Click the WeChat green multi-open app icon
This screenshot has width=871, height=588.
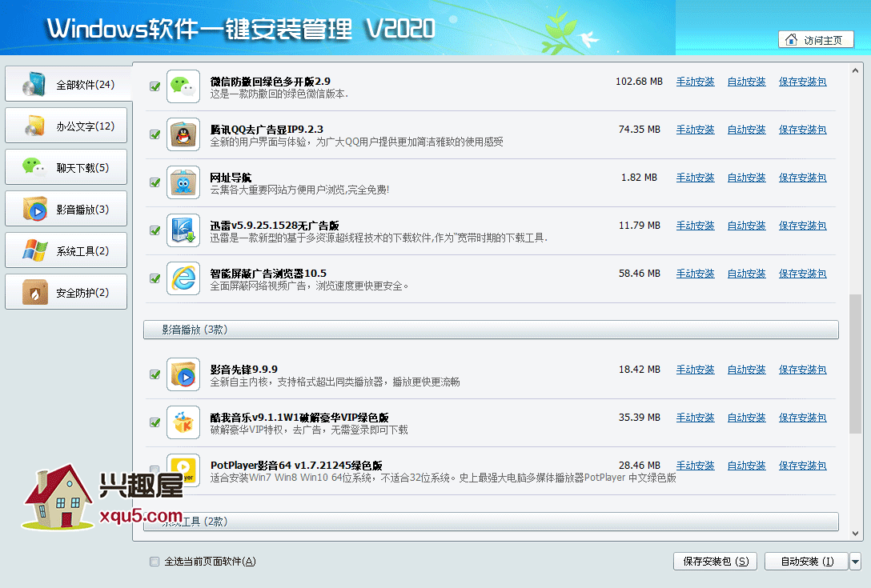[183, 86]
